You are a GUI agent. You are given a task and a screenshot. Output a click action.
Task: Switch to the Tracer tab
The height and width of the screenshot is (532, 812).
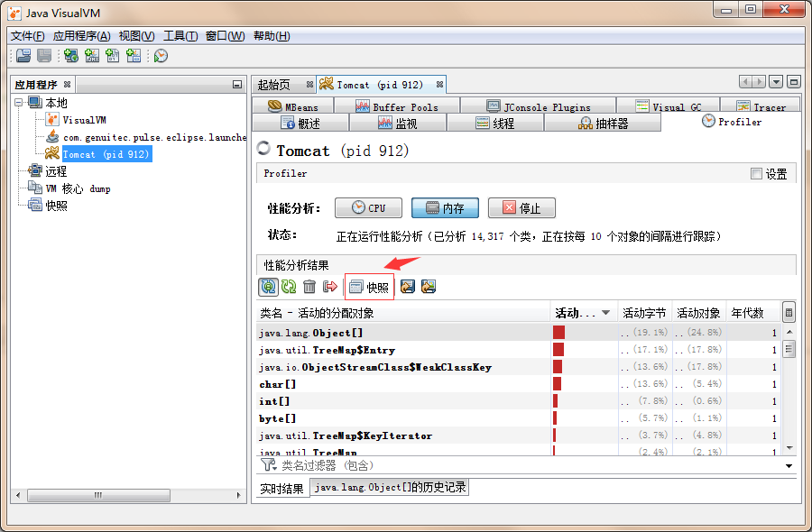(x=761, y=106)
